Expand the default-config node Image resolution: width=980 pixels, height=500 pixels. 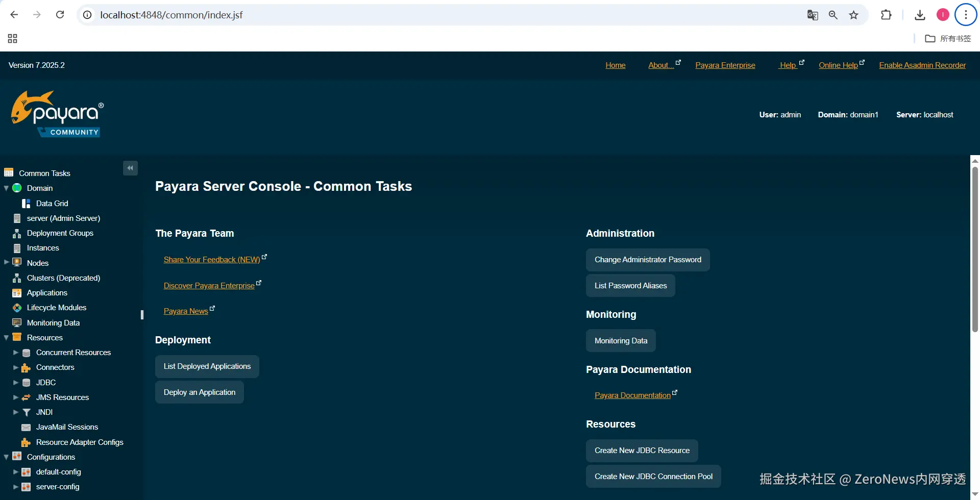coord(15,472)
